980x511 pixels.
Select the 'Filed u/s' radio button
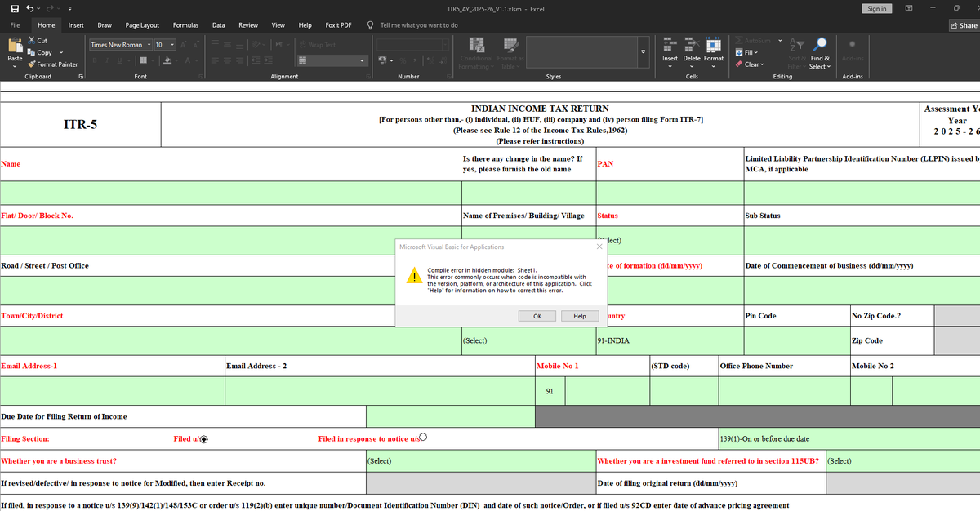click(x=203, y=439)
